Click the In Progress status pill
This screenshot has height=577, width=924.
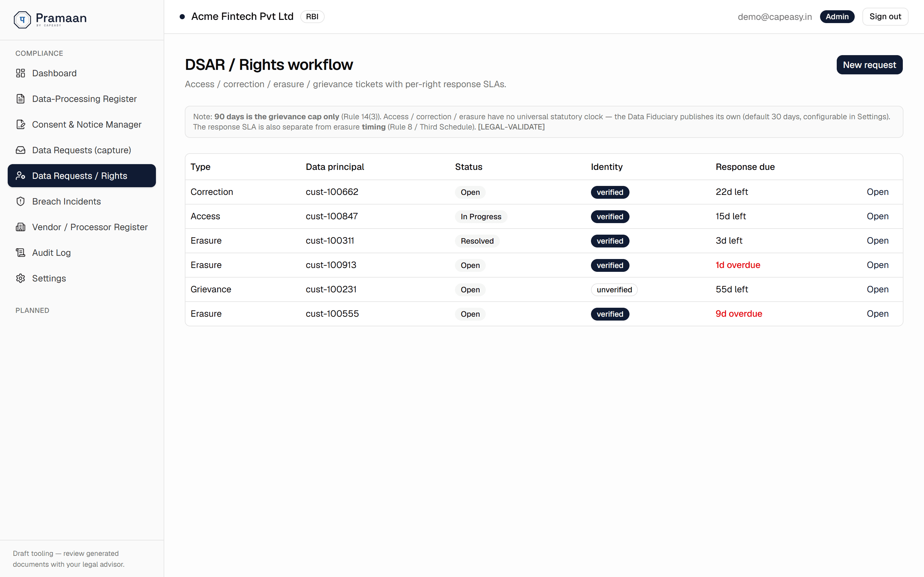[481, 217]
